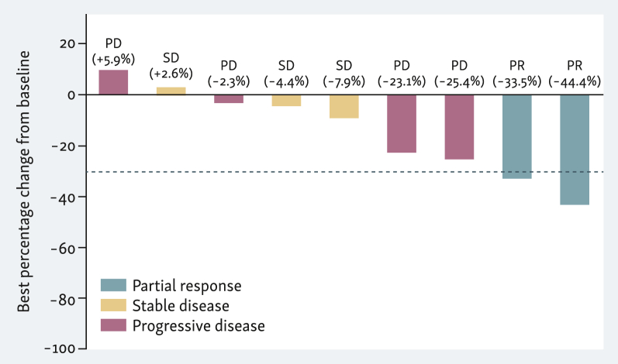Select the PD (-25.4%) bar

[459, 126]
